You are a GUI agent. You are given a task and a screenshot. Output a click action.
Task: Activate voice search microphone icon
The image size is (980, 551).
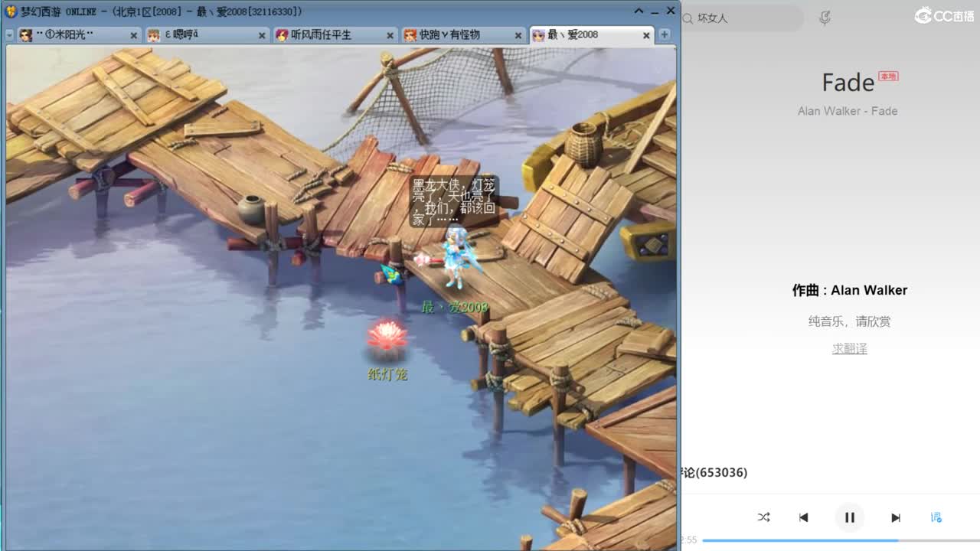(825, 18)
